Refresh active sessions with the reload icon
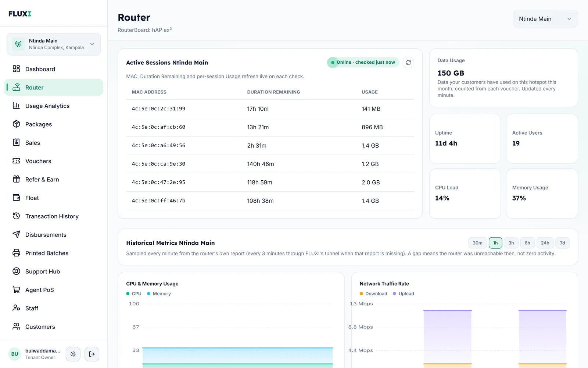The width and height of the screenshot is (588, 368). tap(408, 63)
